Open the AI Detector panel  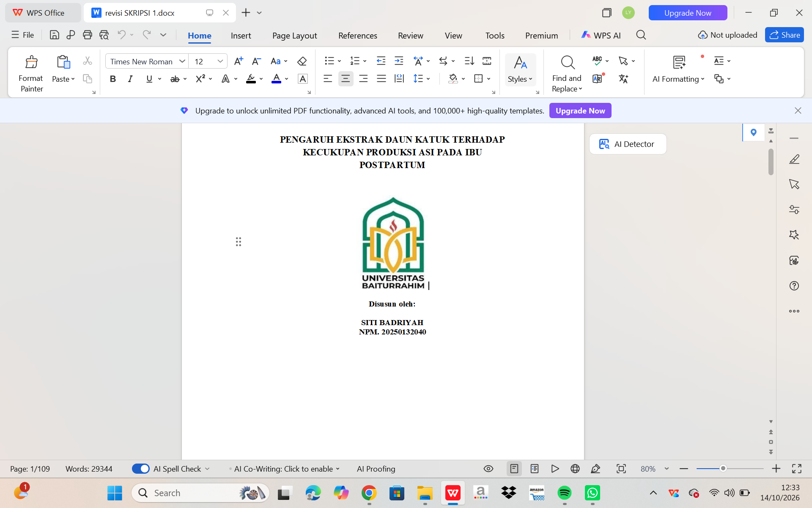[x=628, y=144]
